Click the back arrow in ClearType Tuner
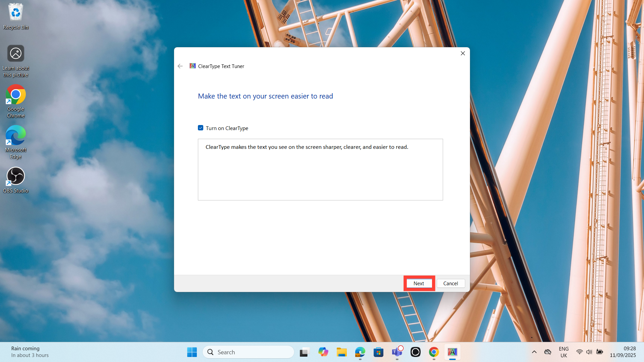Screen dimensions: 644x362 180,66
